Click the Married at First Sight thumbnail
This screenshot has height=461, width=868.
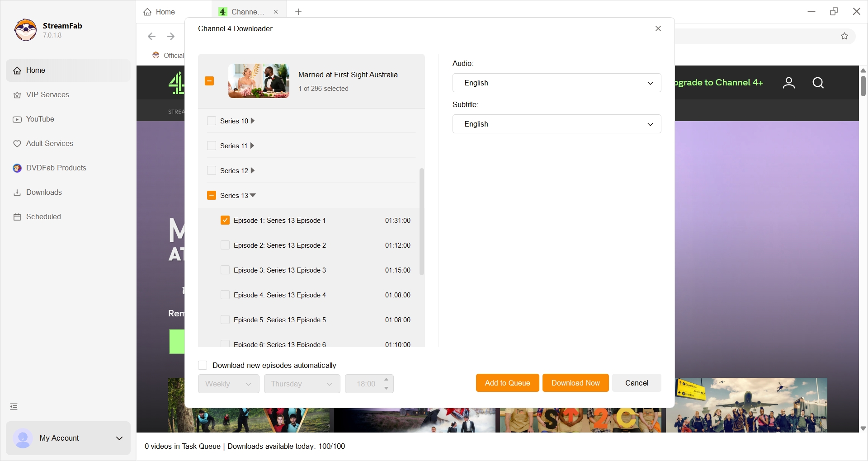coord(259,81)
